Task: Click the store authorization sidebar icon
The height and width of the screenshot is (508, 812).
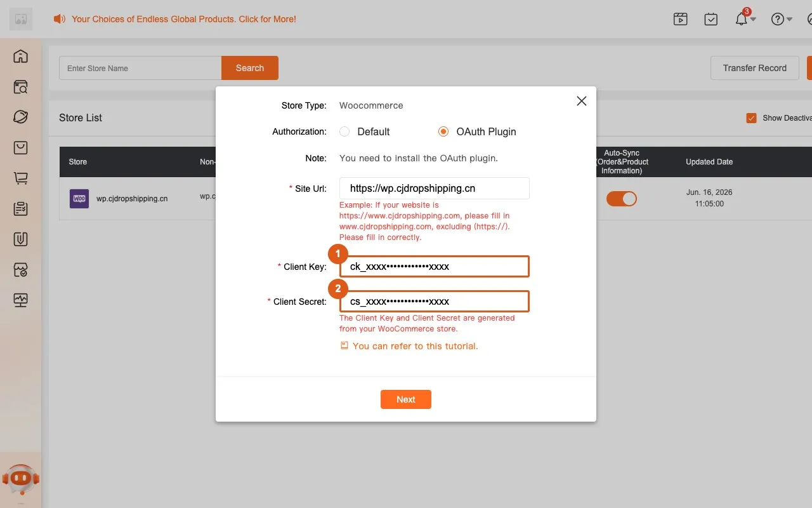Action: click(x=20, y=270)
